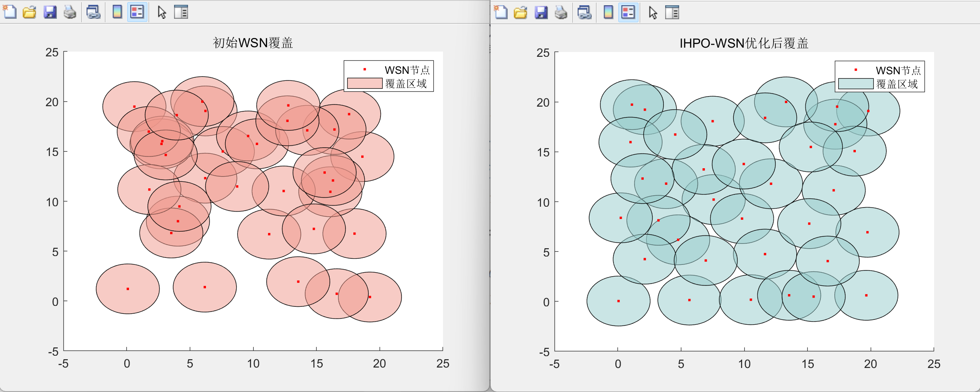
Task: Click Save Figure icon in right window
Action: point(541,12)
